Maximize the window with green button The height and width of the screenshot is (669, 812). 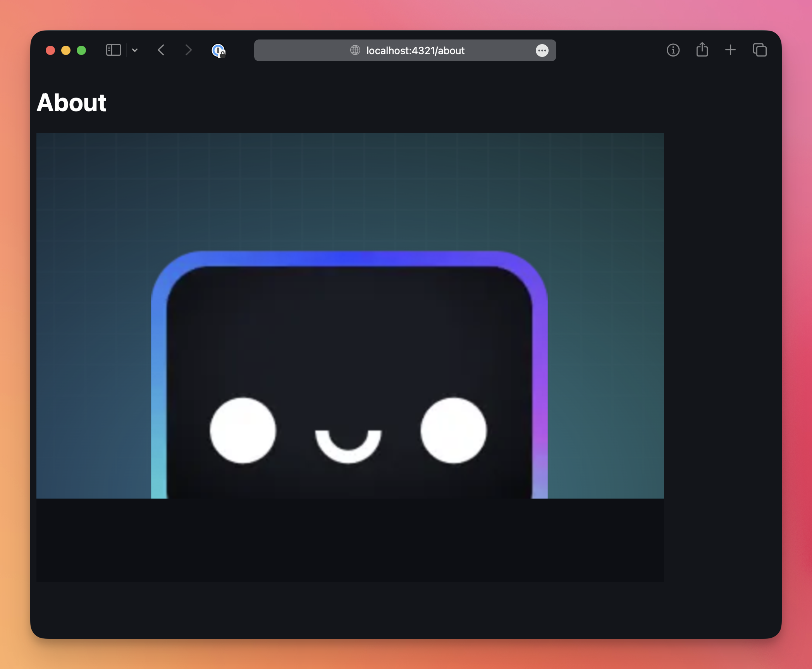81,50
